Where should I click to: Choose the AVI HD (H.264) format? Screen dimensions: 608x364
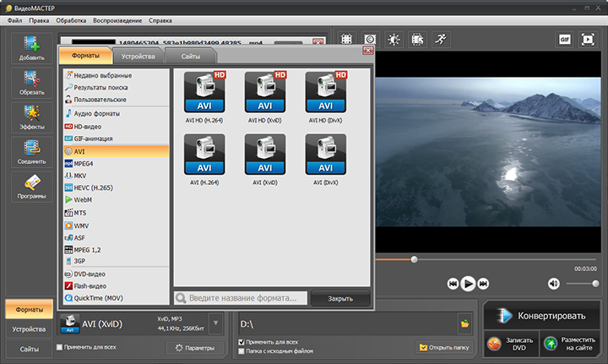pos(204,97)
